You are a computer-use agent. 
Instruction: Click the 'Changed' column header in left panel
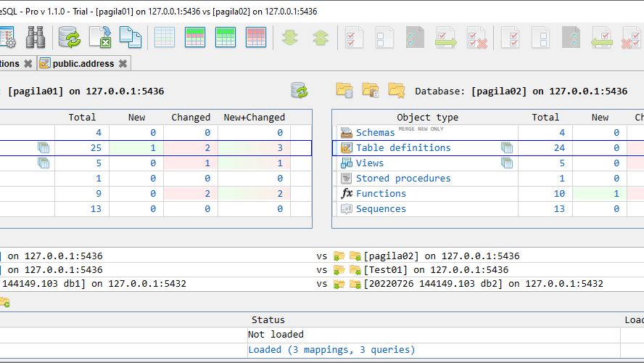pyautogui.click(x=191, y=118)
